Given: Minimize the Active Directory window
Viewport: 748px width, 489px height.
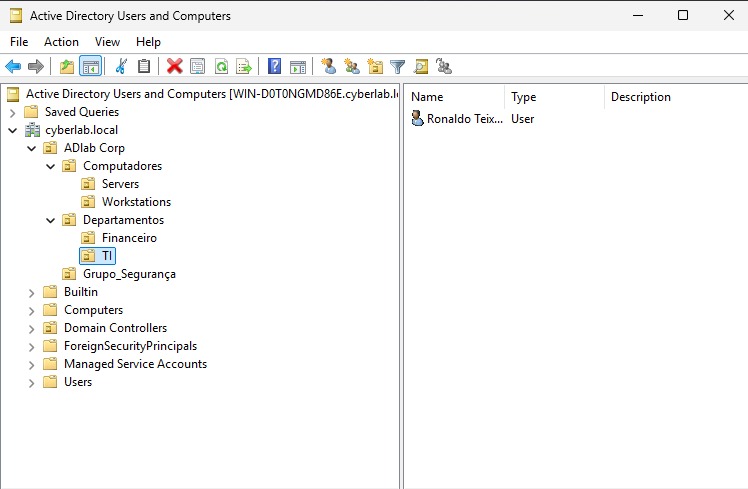Looking at the screenshot, I should coord(638,15).
